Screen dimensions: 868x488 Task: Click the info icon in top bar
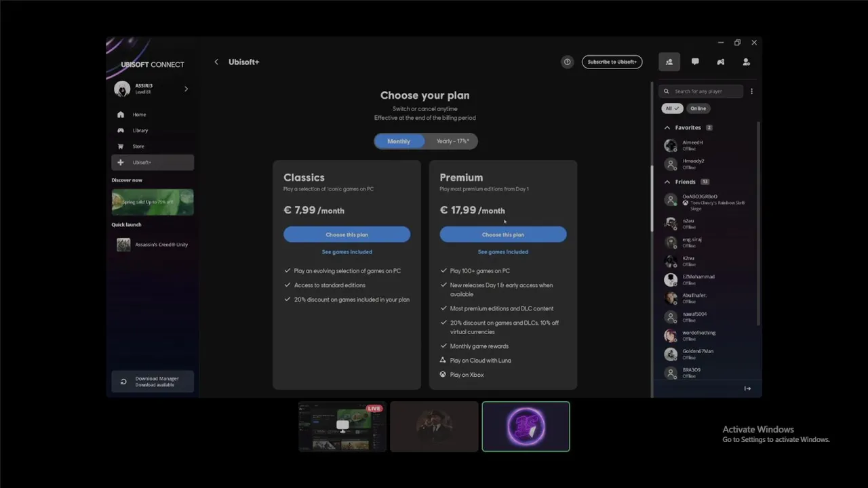567,62
